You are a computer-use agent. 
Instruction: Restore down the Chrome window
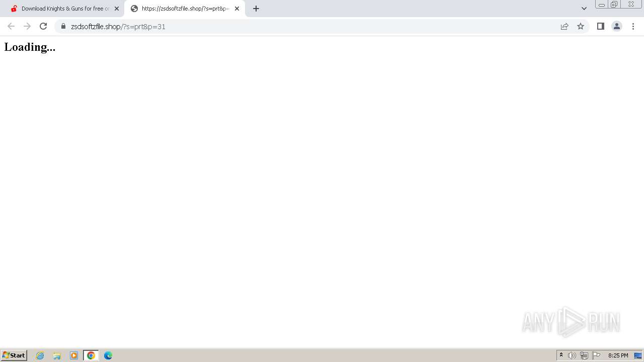click(x=614, y=5)
